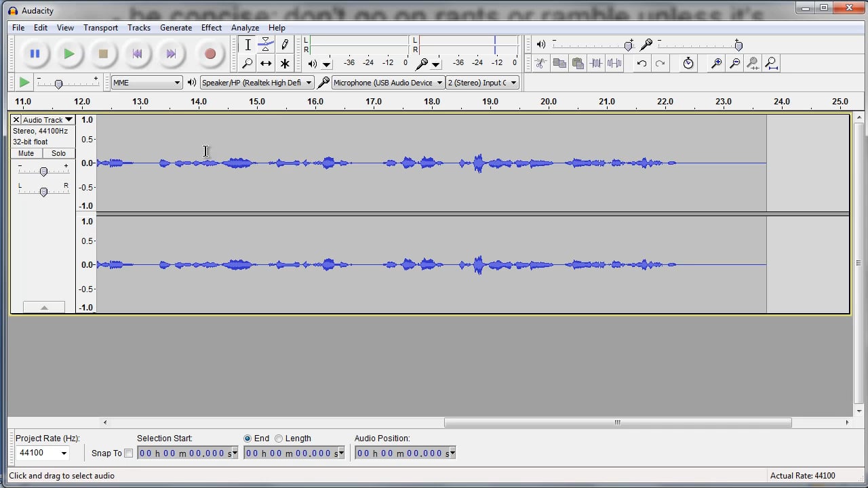Click the Zoom In magnifier icon

(716, 63)
